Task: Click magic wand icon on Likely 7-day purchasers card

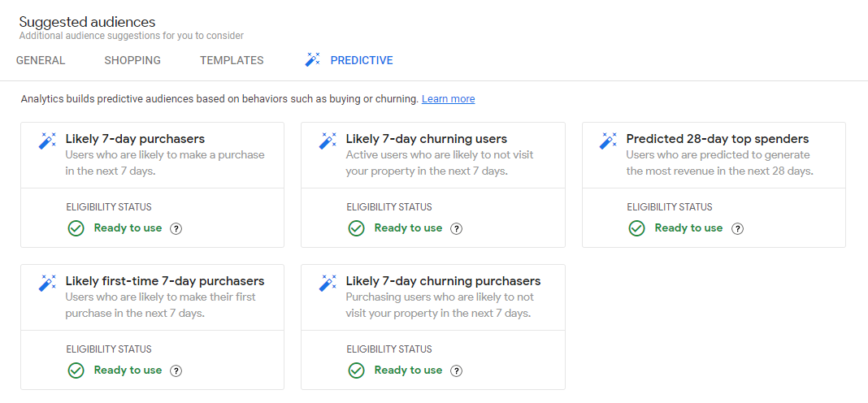Action: coord(47,141)
